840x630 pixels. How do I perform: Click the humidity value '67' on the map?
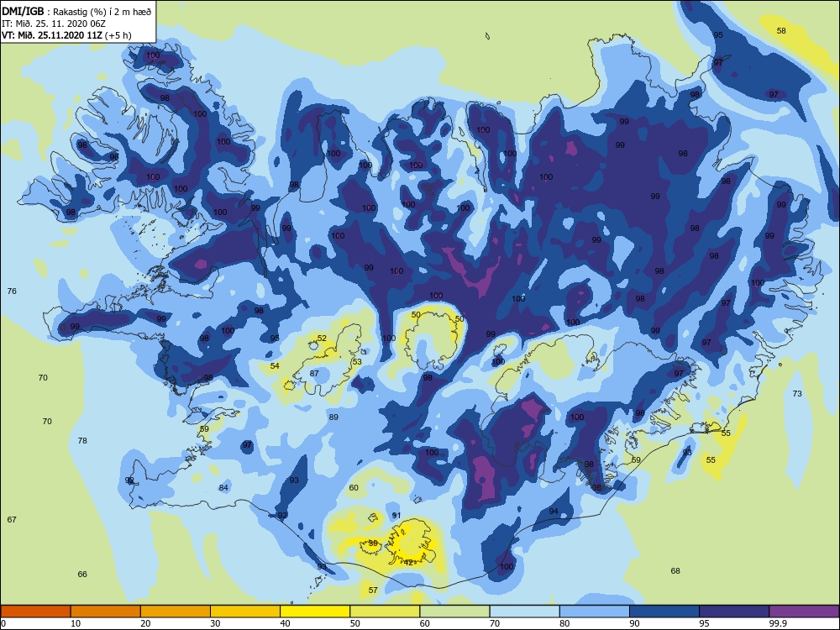pos(12,519)
